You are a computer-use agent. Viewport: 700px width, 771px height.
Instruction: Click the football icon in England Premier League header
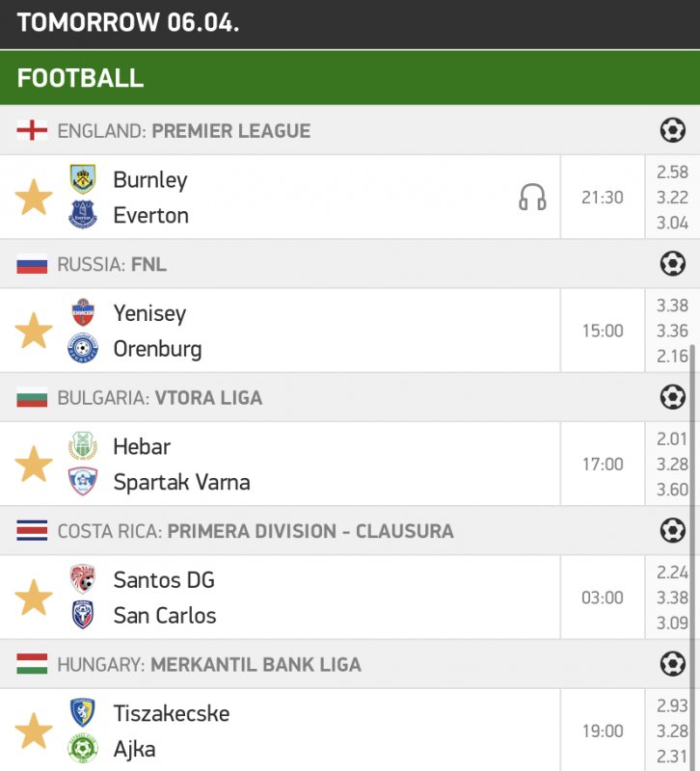(x=672, y=130)
